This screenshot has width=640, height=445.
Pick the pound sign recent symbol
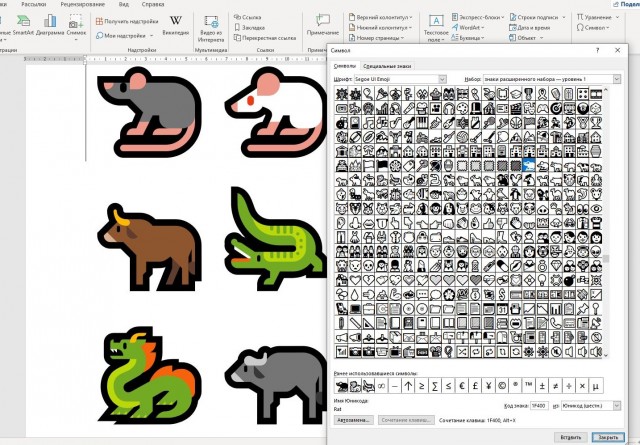point(475,385)
